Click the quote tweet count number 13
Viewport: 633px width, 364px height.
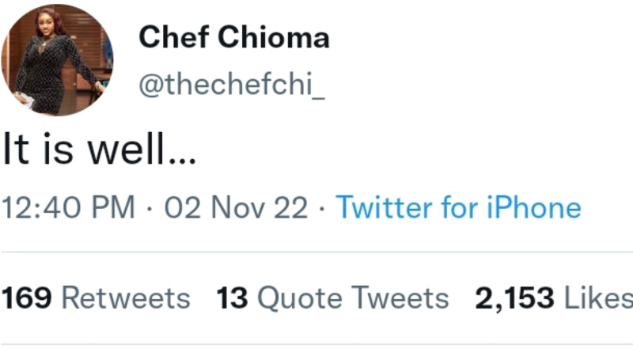pyautogui.click(x=232, y=298)
